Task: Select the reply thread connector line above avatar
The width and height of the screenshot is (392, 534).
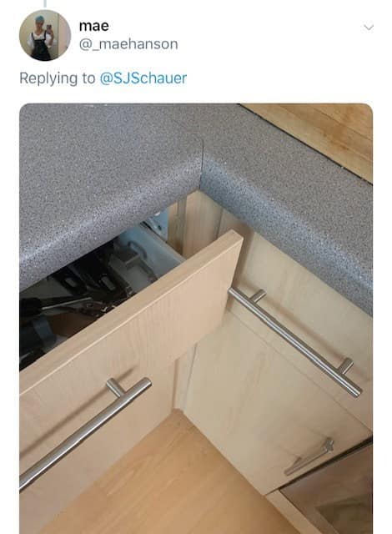Action: [x=45, y=3]
